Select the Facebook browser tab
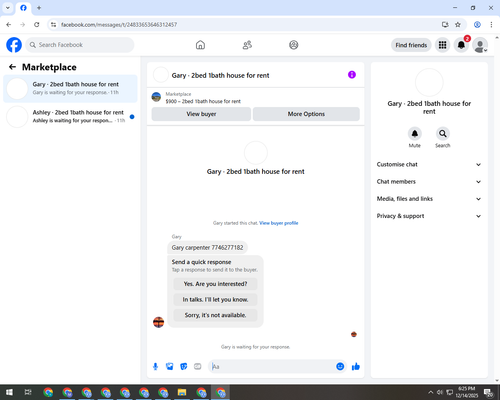Screen dimensions: 500x400 23,8
